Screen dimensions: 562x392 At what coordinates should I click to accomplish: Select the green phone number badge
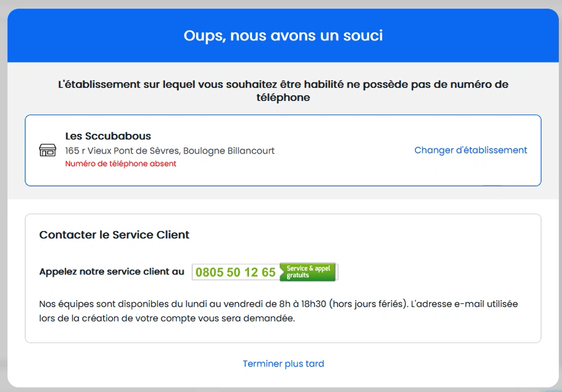click(x=265, y=271)
